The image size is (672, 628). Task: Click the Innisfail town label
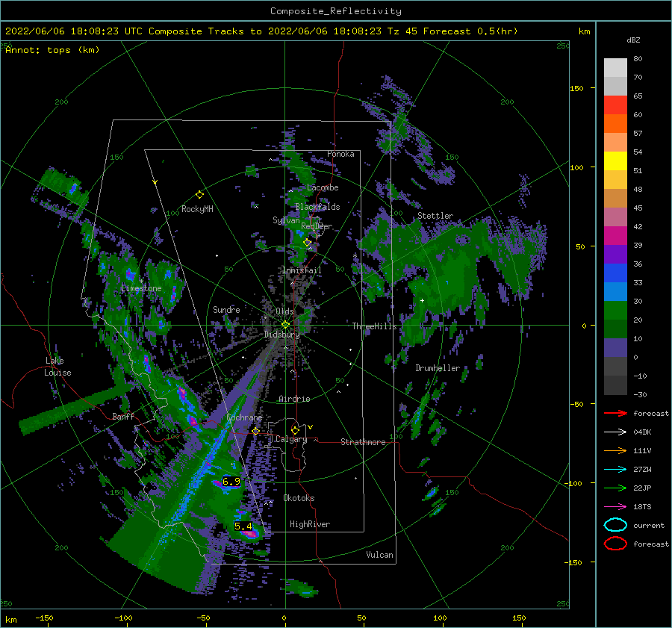click(x=302, y=270)
